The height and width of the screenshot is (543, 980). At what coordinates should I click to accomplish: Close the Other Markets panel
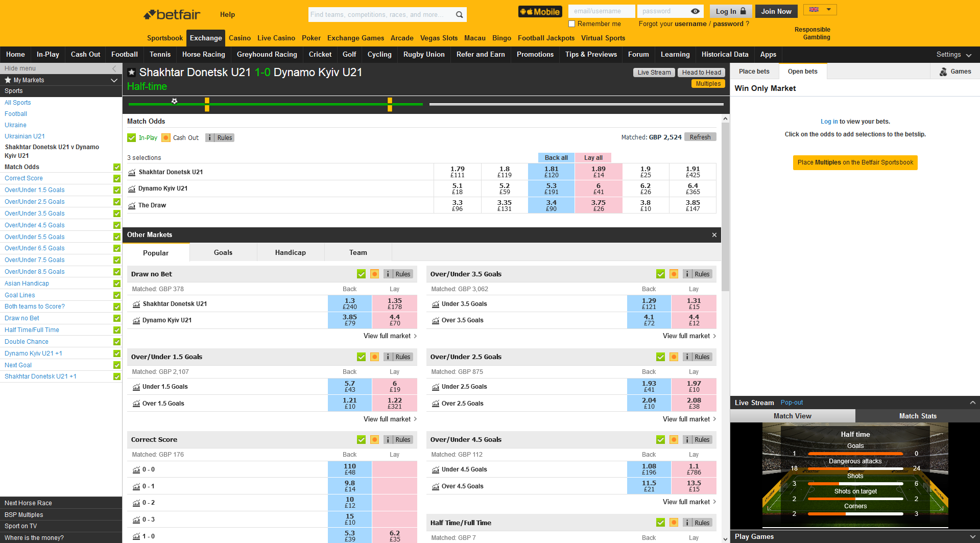714,235
